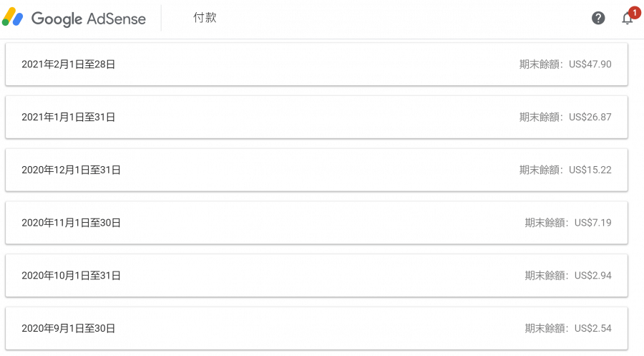The width and height of the screenshot is (644, 356).
Task: Select the 付款 page title
Action: (205, 18)
